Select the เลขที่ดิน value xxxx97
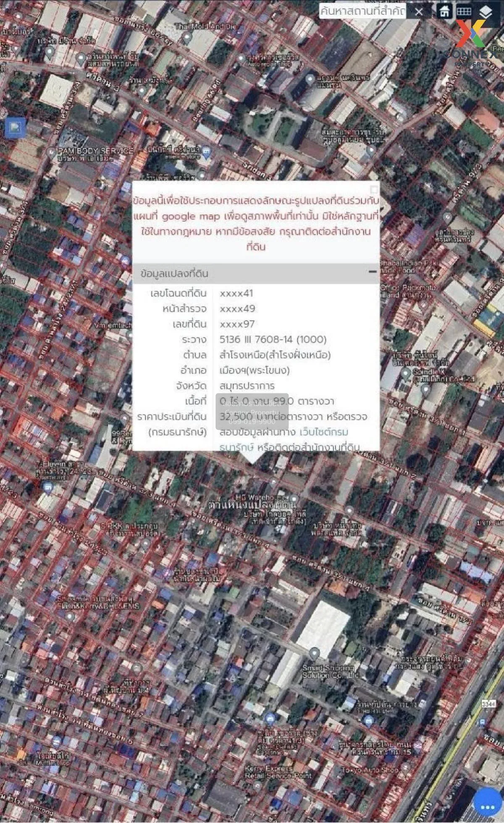Image resolution: width=504 pixels, height=823 pixels. click(x=237, y=324)
